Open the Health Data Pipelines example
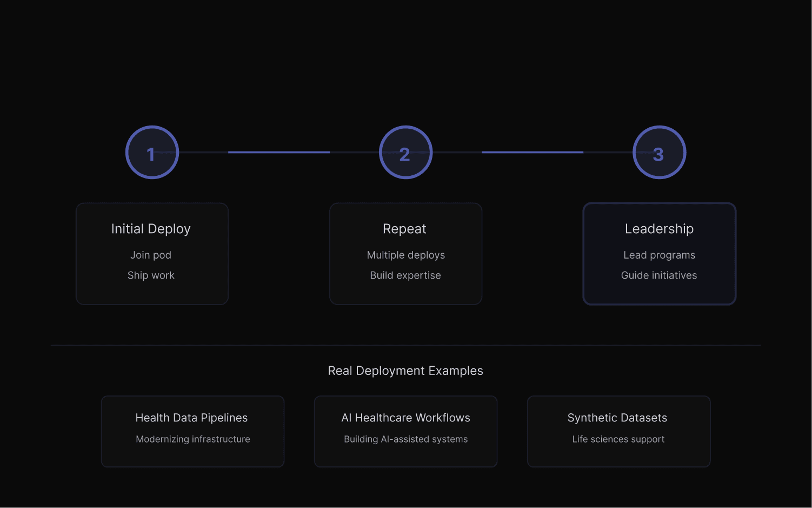This screenshot has width=812, height=508. (192, 418)
